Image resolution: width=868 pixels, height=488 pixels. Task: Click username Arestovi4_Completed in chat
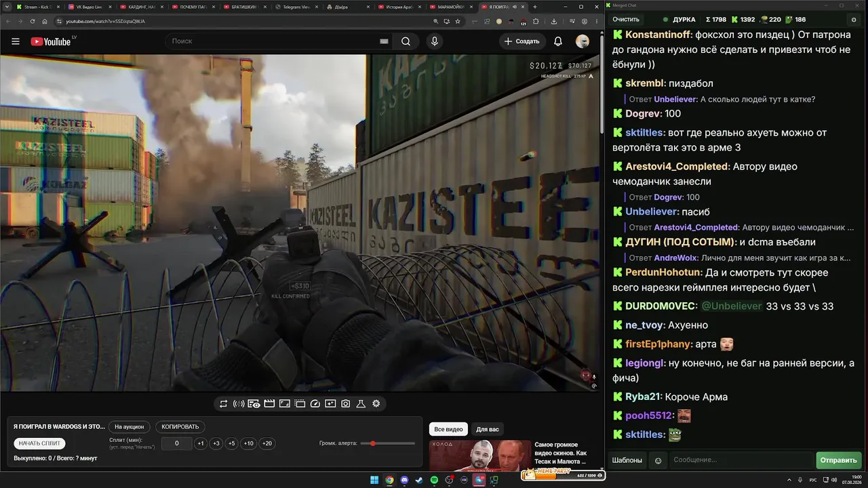[x=677, y=167]
